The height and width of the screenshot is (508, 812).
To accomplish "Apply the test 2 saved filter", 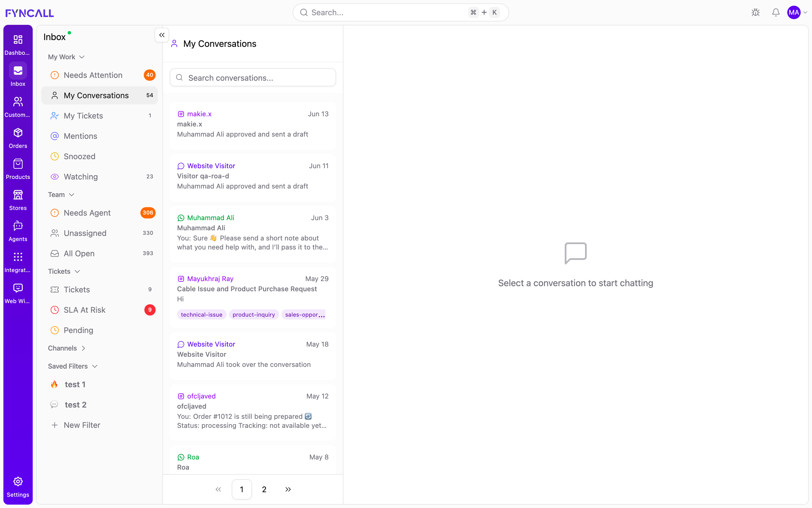I will click(x=99, y=404).
